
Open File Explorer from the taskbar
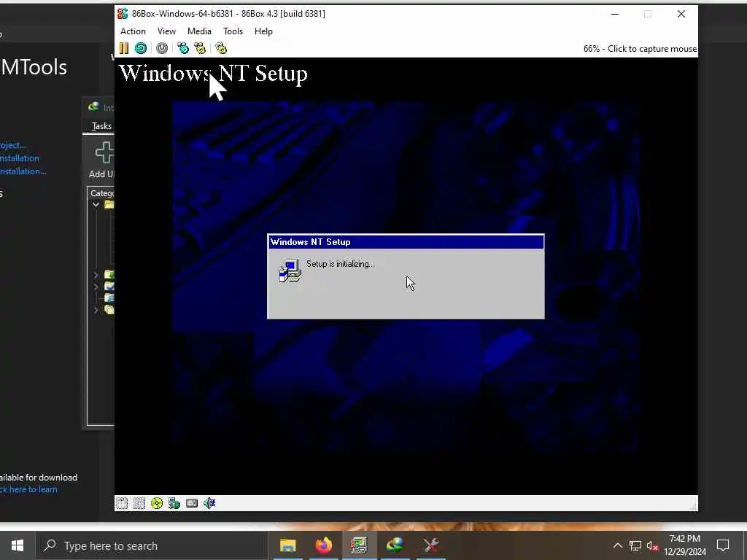[x=287, y=545]
